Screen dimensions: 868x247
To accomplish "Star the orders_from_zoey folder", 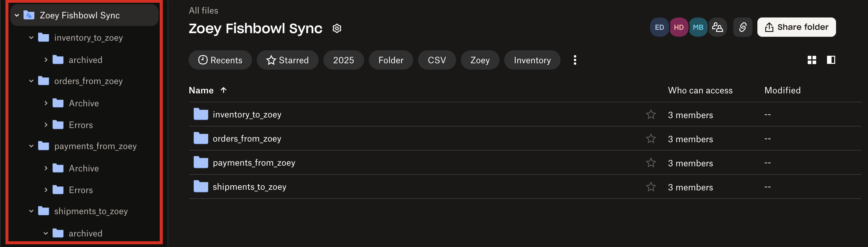I will pyautogui.click(x=651, y=139).
